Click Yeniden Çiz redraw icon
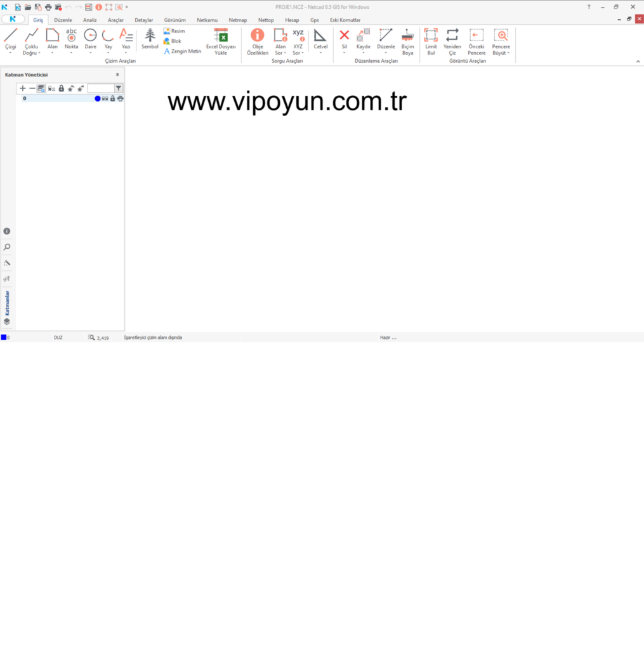Image resolution: width=644 pixels, height=650 pixels. 452,36
